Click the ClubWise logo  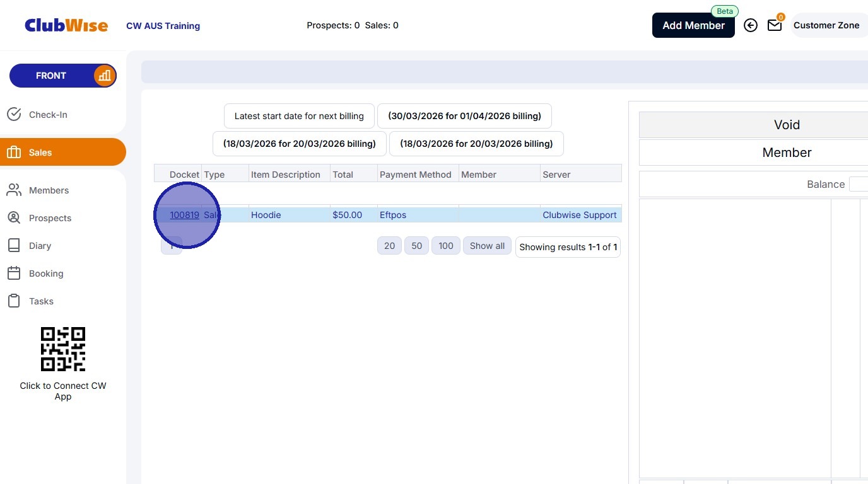66,25
